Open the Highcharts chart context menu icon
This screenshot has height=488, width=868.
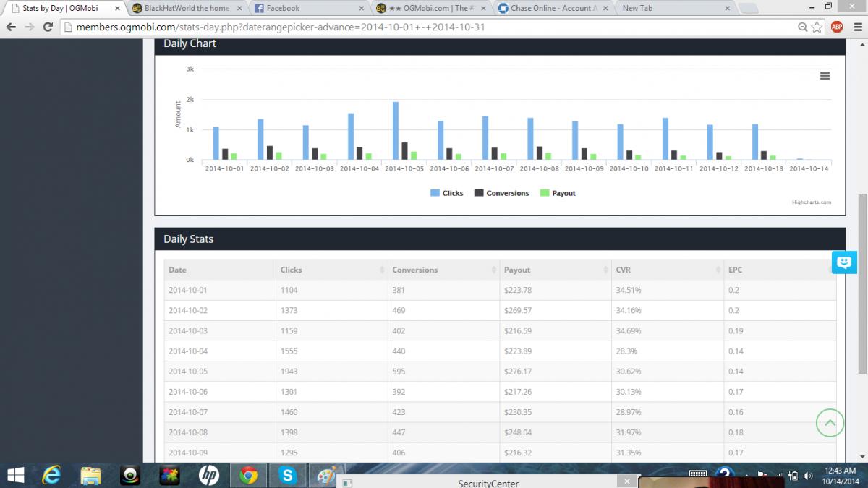(x=825, y=76)
